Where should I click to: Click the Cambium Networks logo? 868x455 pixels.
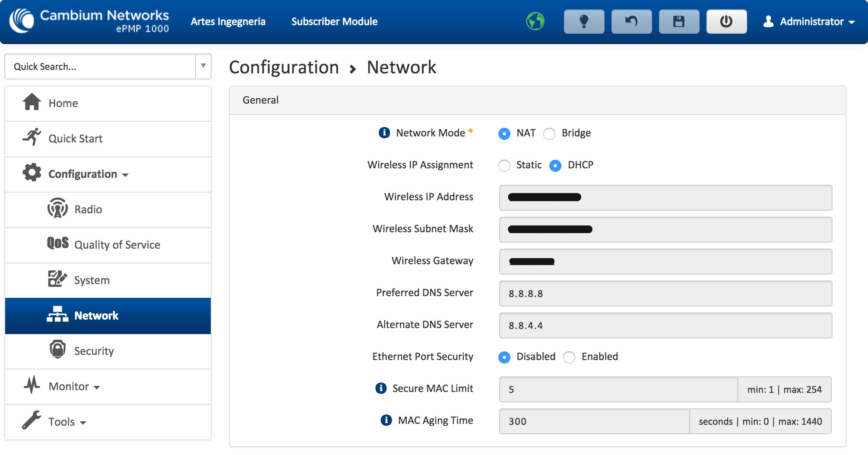pos(89,21)
